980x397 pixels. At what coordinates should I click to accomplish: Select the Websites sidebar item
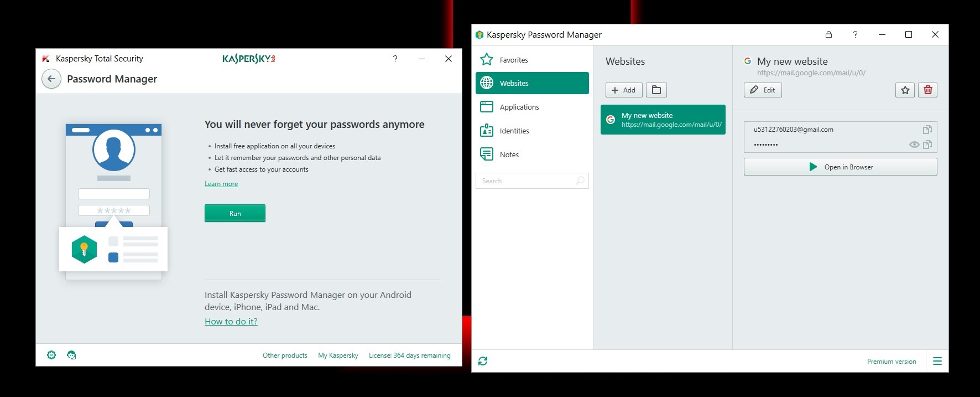(532, 83)
